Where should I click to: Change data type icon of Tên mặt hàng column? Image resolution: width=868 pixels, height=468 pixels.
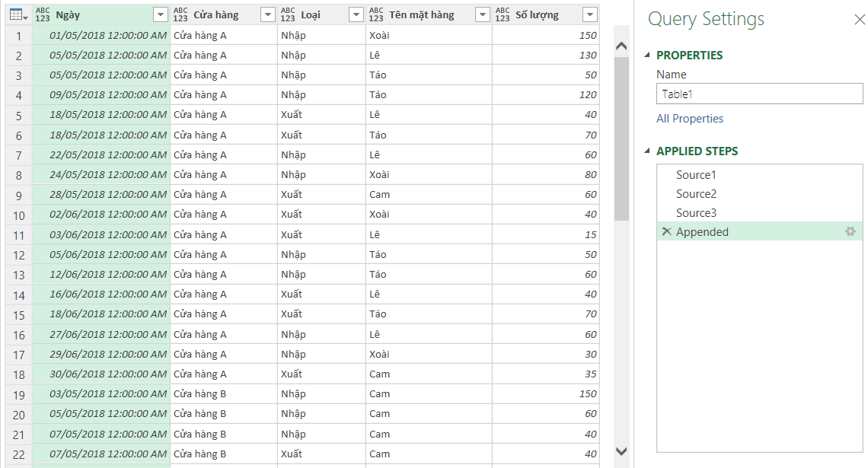[376, 15]
